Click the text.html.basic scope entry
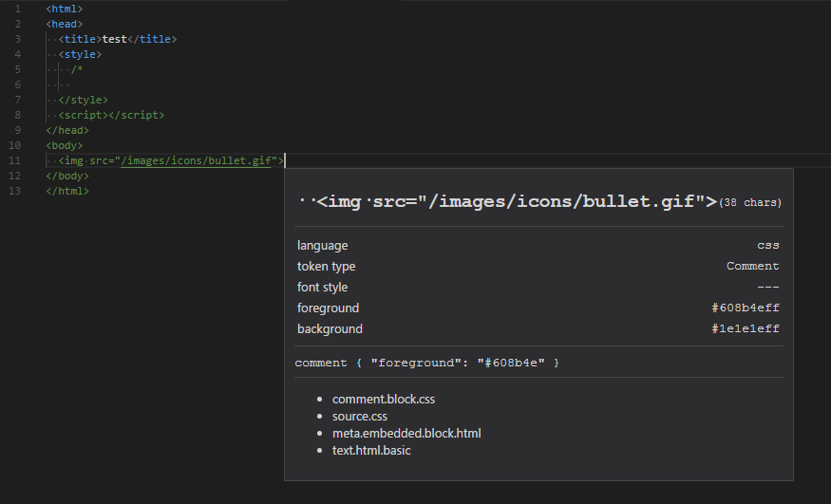 (371, 450)
